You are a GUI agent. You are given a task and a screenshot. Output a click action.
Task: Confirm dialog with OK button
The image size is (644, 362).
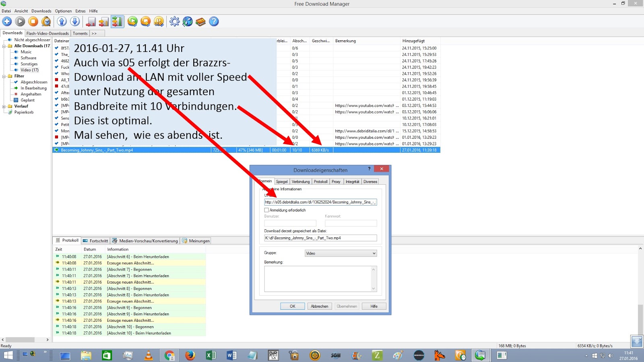pyautogui.click(x=293, y=306)
